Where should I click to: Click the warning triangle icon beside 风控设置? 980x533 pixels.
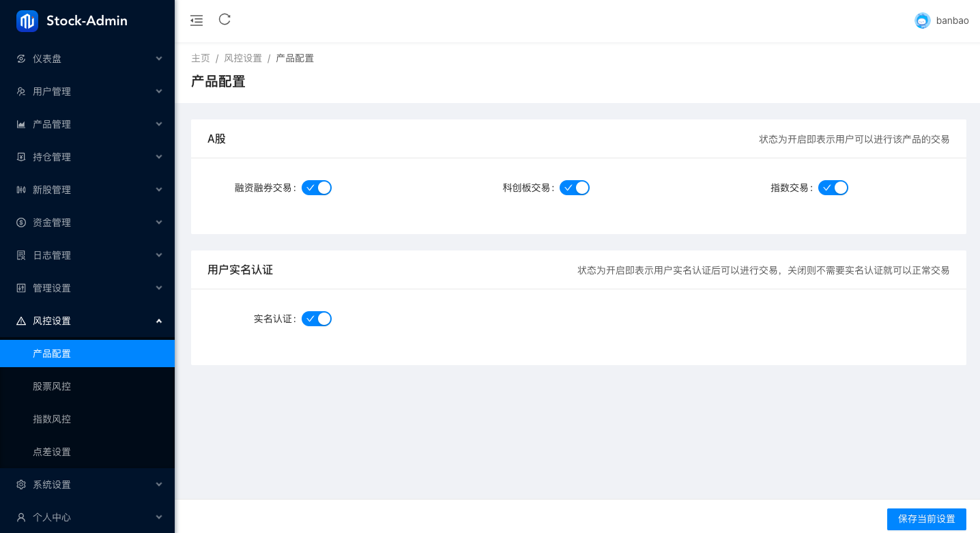pos(21,321)
